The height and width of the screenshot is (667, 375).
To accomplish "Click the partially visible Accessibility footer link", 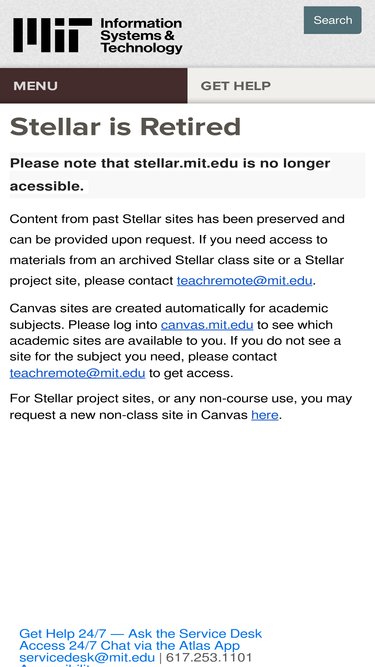I will click(54, 665).
